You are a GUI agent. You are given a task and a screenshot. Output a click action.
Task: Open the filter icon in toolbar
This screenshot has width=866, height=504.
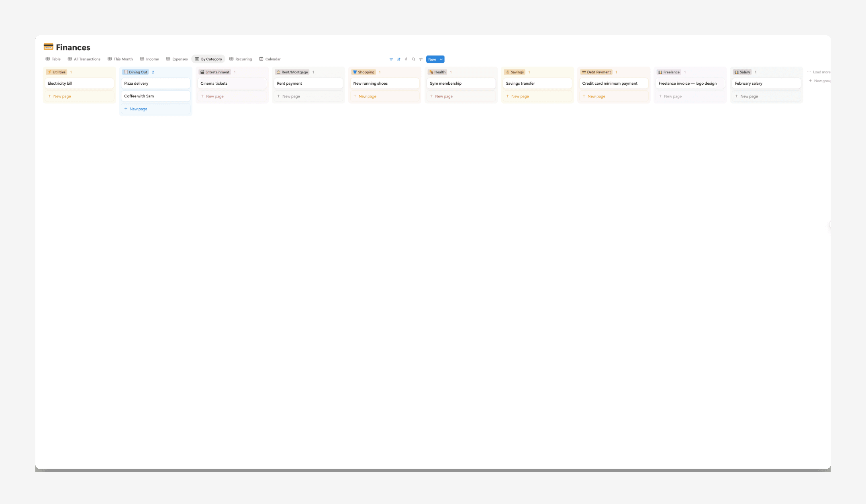click(x=391, y=59)
